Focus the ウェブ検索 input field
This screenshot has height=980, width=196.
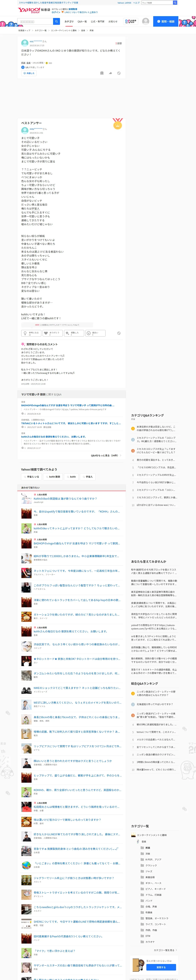157,3
